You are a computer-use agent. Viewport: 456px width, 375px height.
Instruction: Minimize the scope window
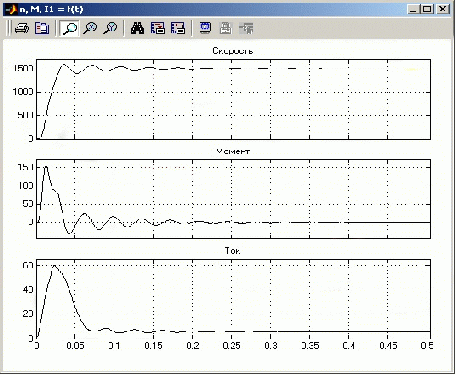pyautogui.click(x=414, y=9)
